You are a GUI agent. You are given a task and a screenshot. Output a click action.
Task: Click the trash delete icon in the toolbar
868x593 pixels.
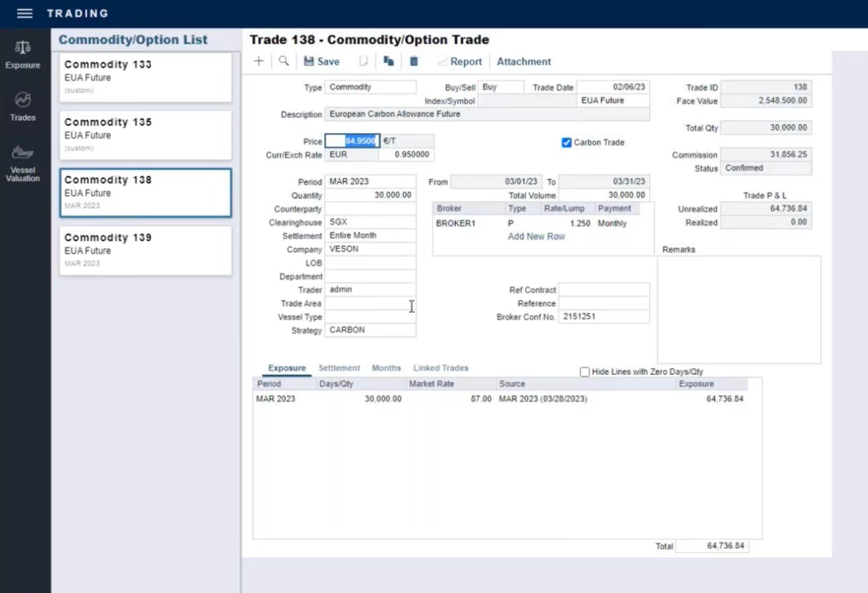tap(414, 62)
